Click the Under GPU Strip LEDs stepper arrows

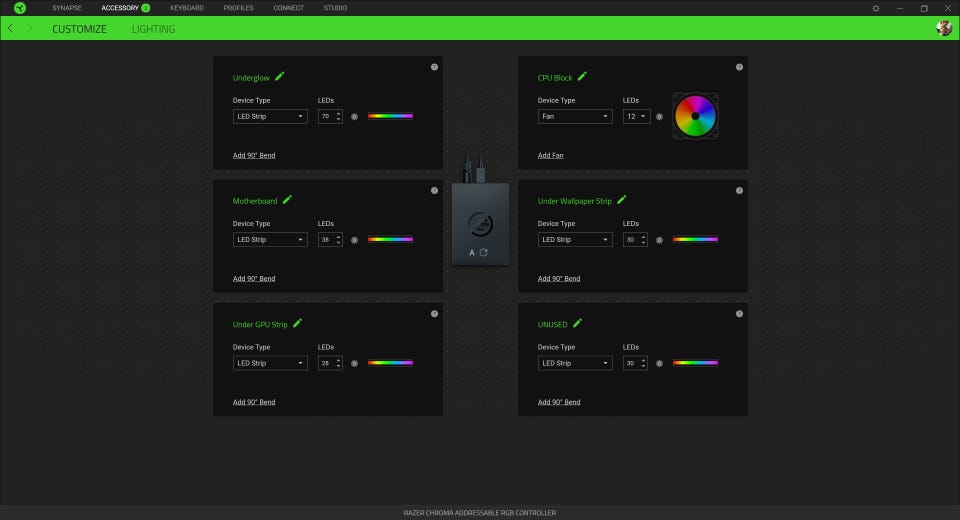pos(339,363)
